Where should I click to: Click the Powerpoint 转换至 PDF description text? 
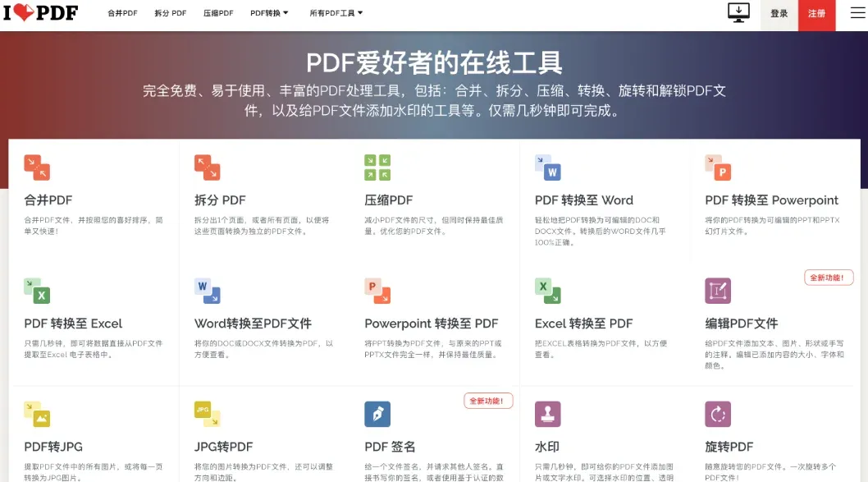(x=433, y=349)
